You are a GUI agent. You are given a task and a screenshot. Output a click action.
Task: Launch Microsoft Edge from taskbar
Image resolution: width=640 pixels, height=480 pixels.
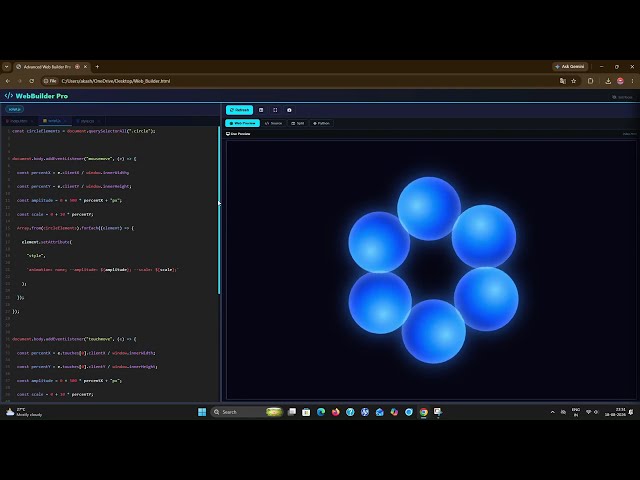pyautogui.click(x=321, y=412)
